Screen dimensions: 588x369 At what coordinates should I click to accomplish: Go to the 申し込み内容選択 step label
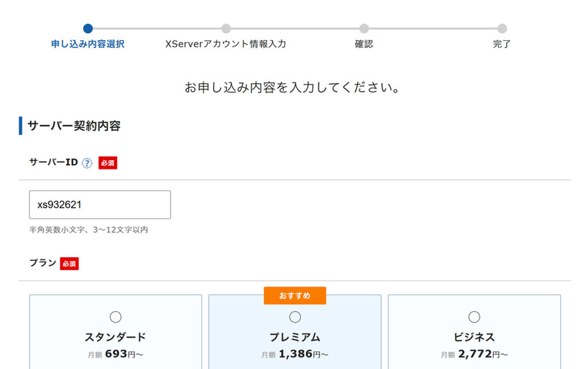(x=88, y=44)
